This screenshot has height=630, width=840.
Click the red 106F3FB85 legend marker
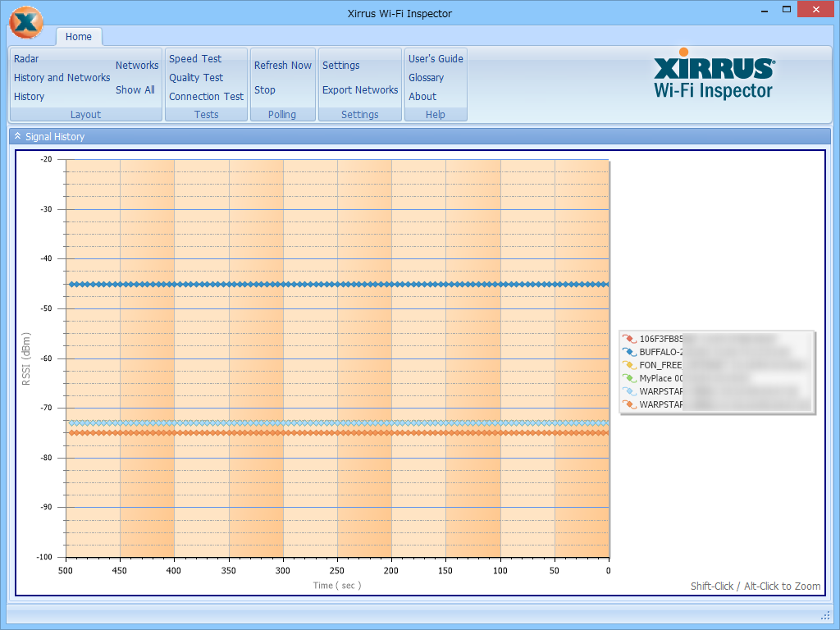(x=629, y=338)
